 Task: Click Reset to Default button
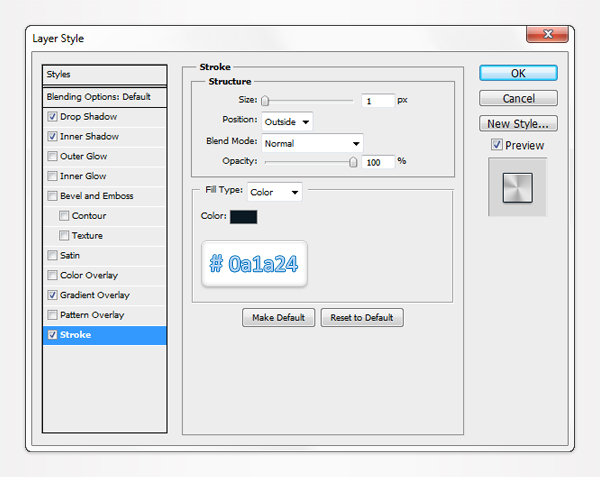[361, 317]
